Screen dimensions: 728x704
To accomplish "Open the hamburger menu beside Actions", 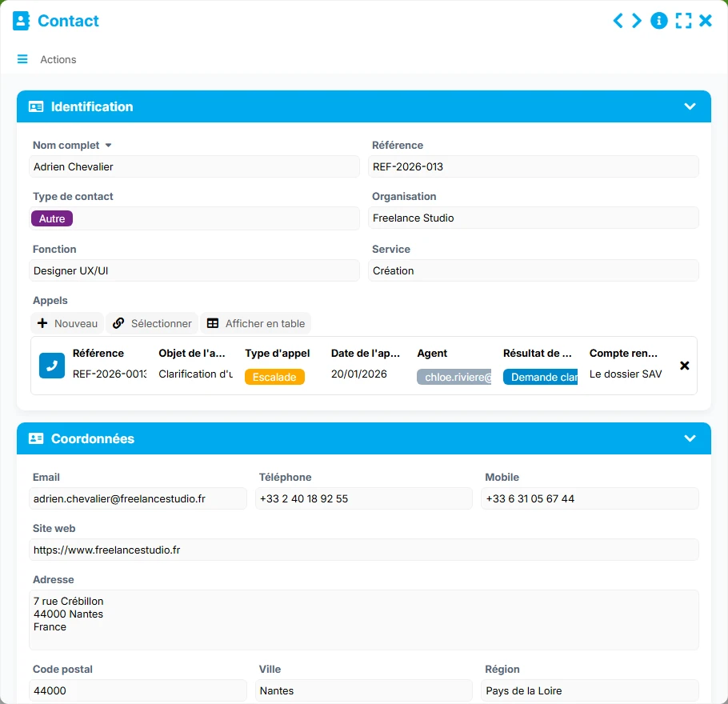I will (22, 59).
